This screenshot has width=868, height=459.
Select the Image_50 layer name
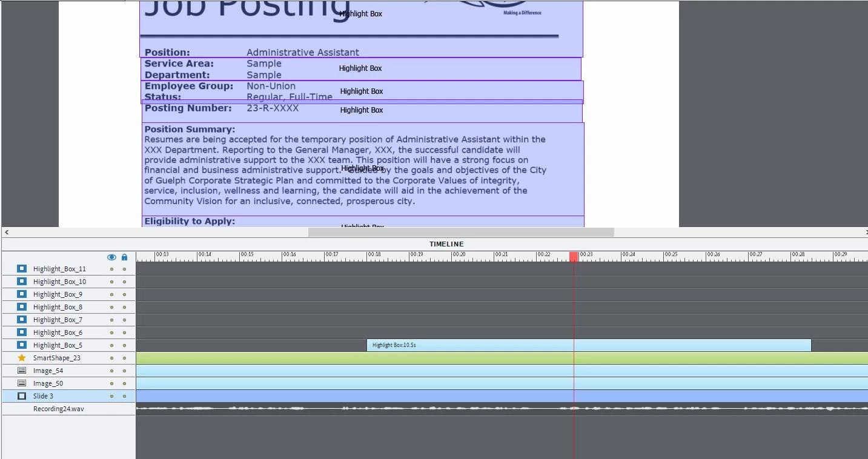48,383
